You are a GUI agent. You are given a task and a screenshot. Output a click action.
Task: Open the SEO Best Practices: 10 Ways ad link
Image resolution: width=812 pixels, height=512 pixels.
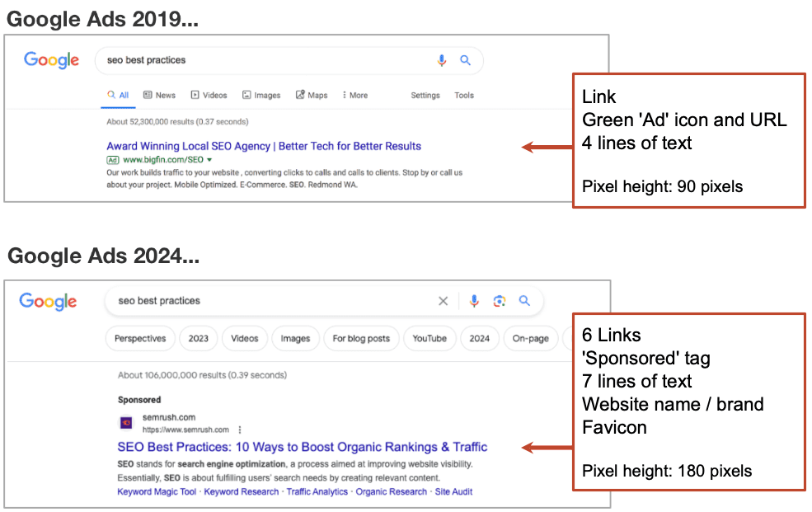[x=302, y=447]
